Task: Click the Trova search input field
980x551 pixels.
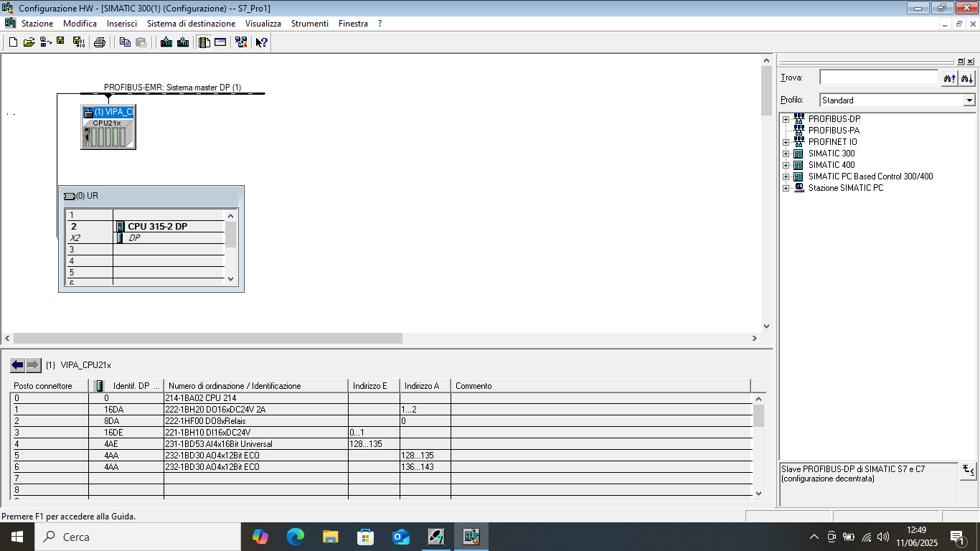Action: click(879, 77)
